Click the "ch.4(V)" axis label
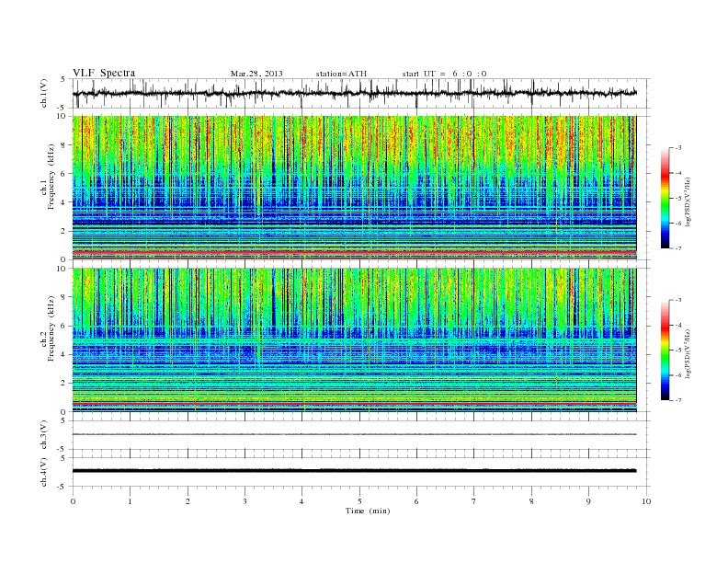The width and height of the screenshot is (728, 563). (44, 472)
